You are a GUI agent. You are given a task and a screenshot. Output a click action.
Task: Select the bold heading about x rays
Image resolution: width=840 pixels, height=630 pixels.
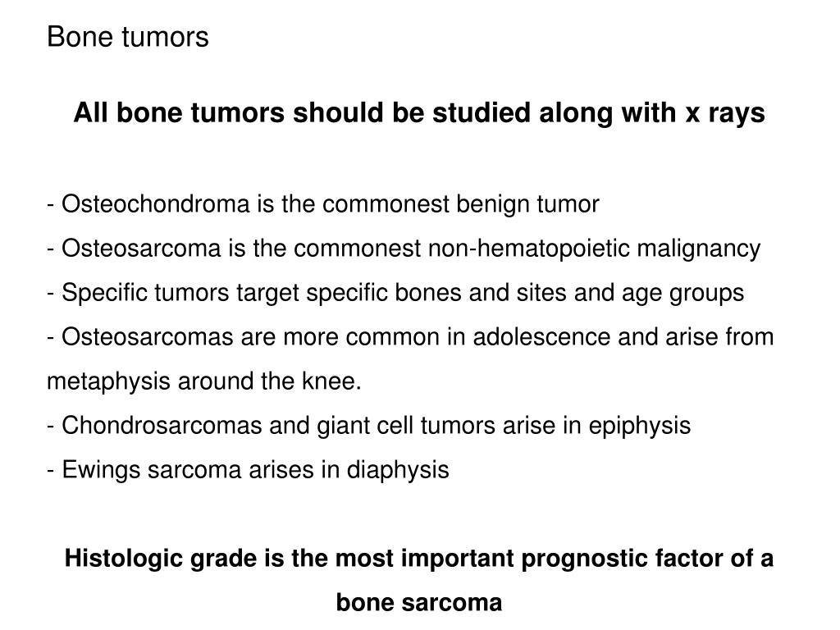pyautogui.click(x=419, y=113)
